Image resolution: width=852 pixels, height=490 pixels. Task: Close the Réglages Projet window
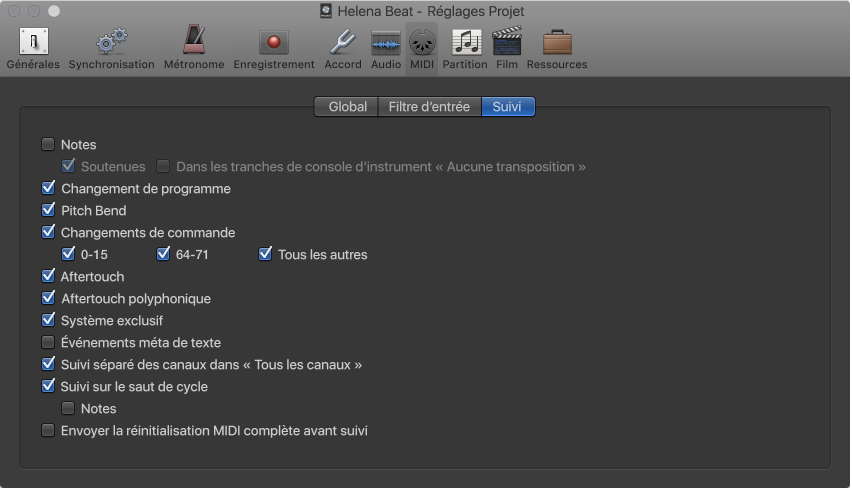(x=14, y=11)
